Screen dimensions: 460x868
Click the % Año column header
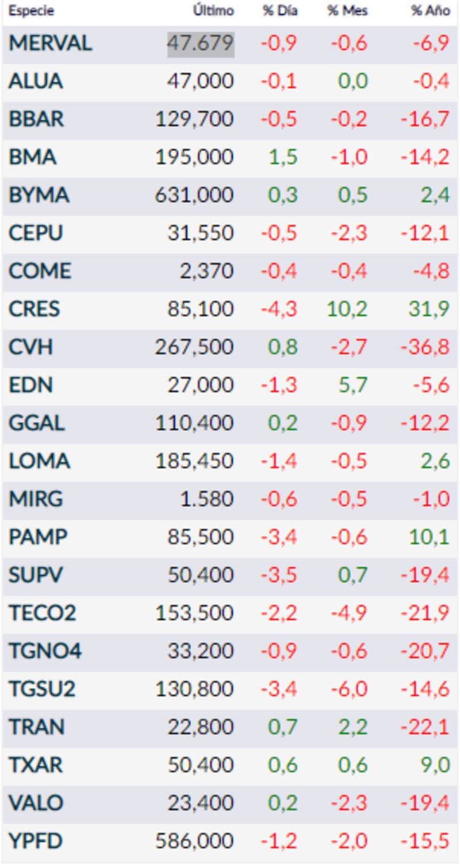[430, 11]
